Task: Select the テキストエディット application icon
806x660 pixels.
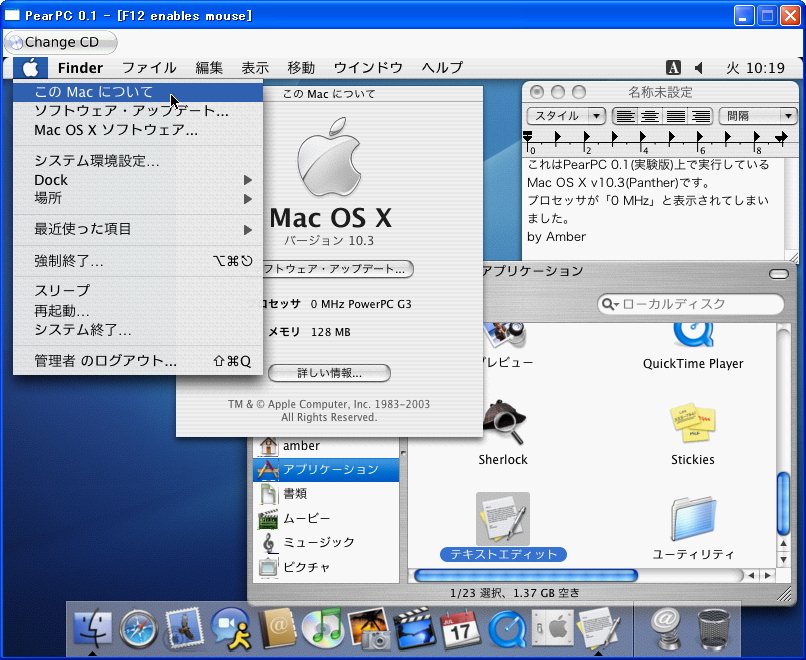Action: coord(503,519)
